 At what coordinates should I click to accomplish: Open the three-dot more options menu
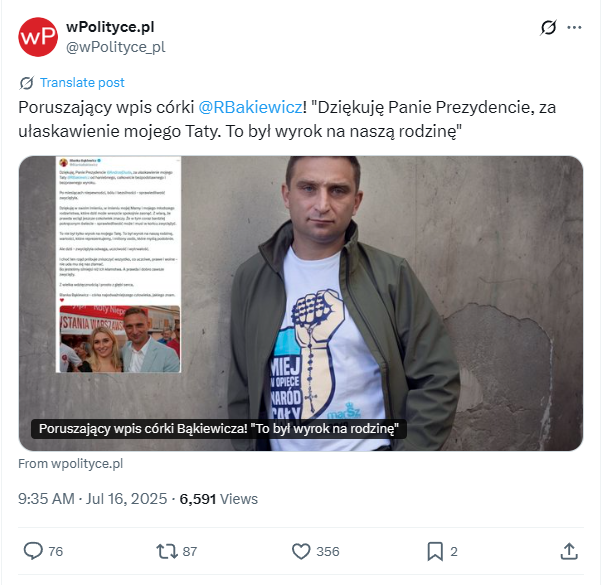574,27
